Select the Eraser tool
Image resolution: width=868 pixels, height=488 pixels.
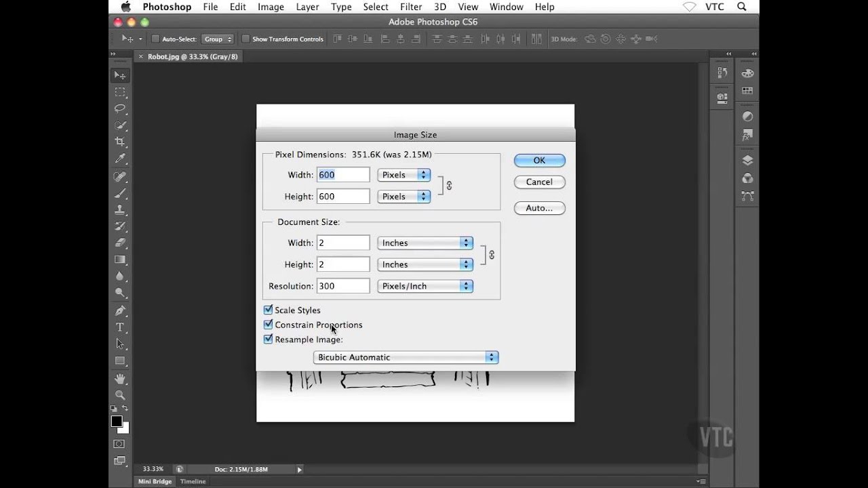[120, 243]
